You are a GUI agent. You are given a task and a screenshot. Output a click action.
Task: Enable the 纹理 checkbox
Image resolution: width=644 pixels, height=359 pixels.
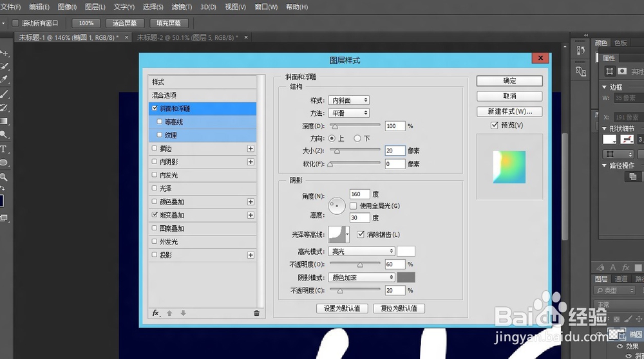tap(159, 134)
